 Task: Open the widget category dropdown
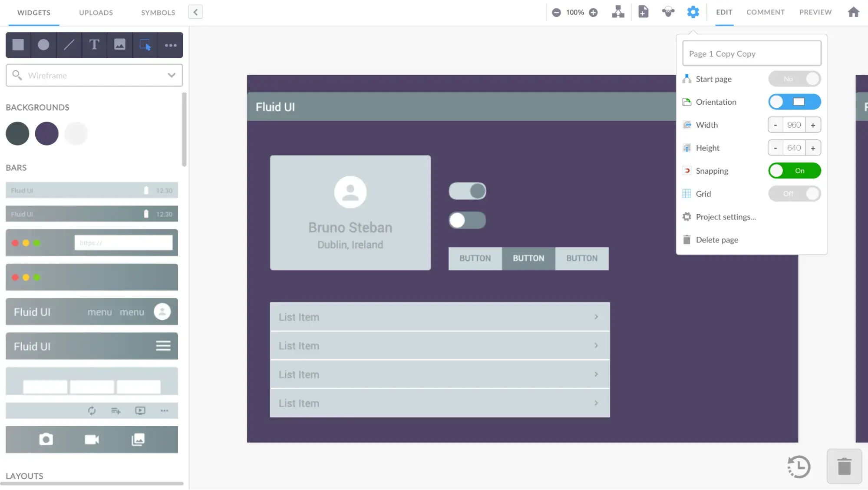pos(172,75)
